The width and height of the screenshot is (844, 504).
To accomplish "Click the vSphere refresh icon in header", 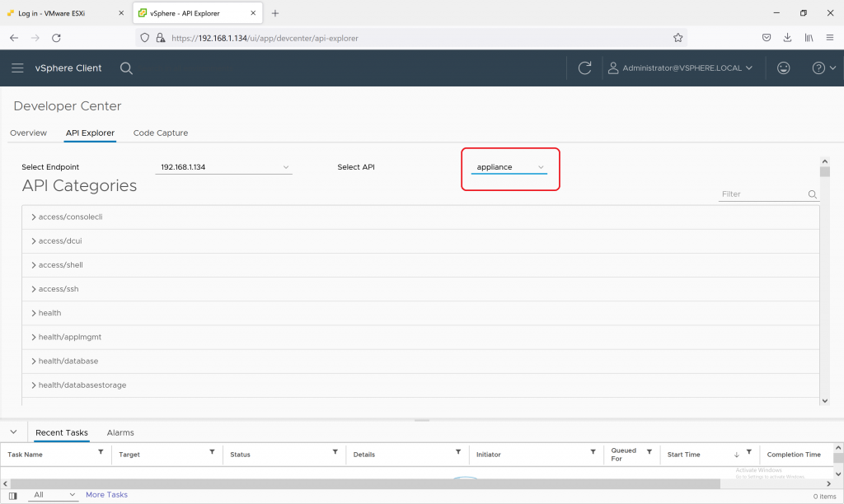I will coord(584,68).
